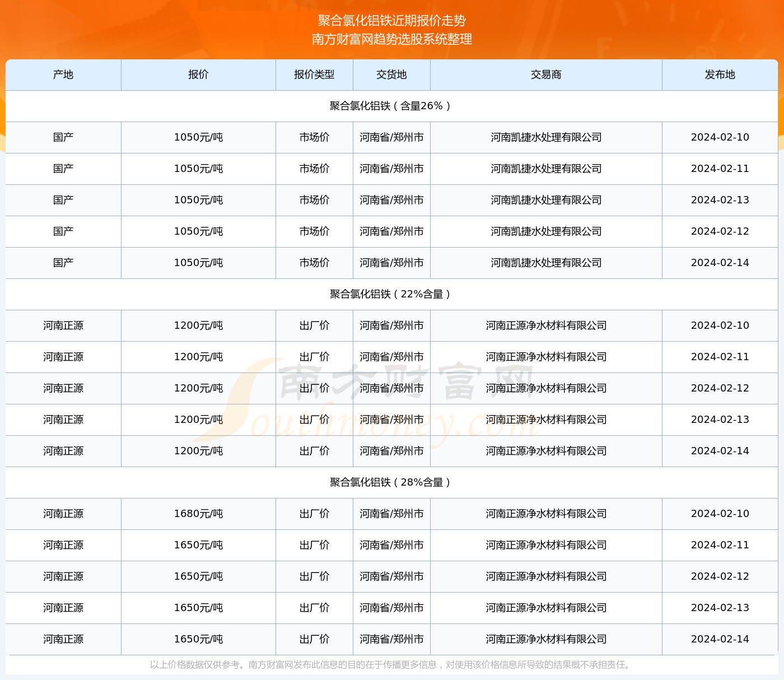
Task: Click 1200元/吨 price in the 2024-02-10 row
Action: (x=198, y=325)
